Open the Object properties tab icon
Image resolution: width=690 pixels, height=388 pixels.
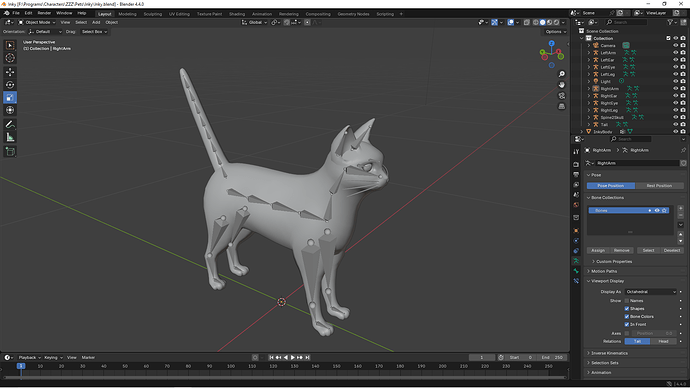click(x=576, y=231)
